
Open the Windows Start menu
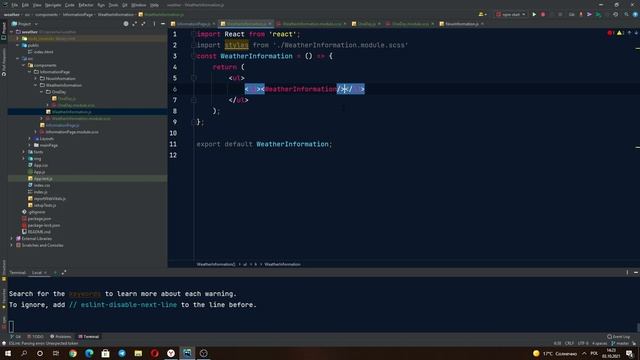coord(8,353)
